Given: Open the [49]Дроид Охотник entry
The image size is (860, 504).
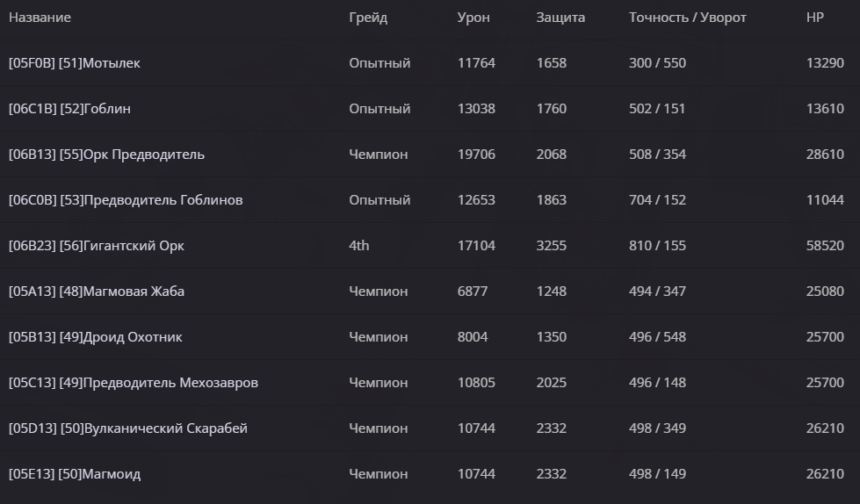Looking at the screenshot, I should click(430, 336).
